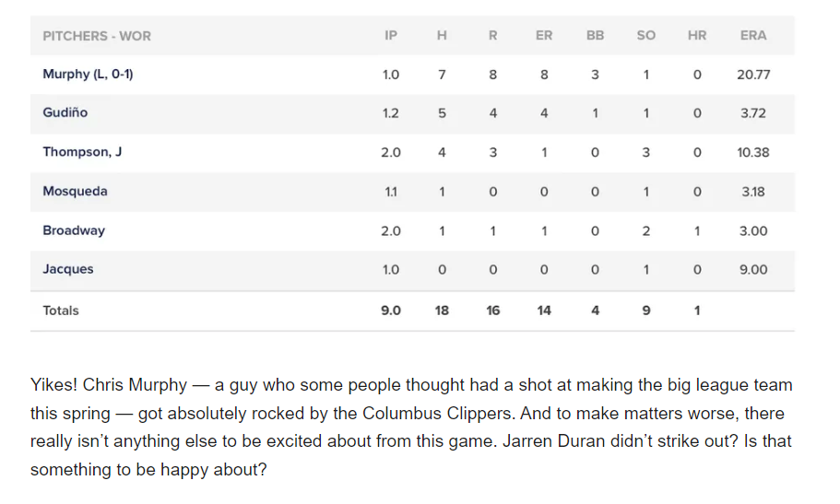
Task: Click Jacques's 9.00 ERA value
Action: pos(753,270)
